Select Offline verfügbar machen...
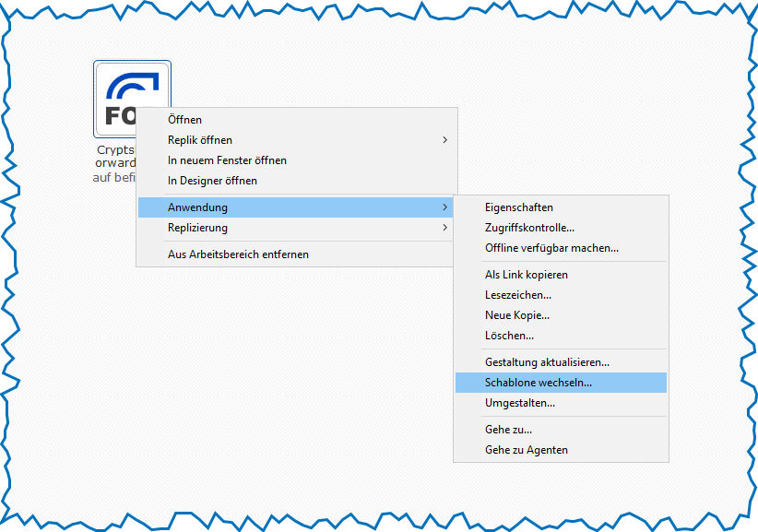 (551, 248)
